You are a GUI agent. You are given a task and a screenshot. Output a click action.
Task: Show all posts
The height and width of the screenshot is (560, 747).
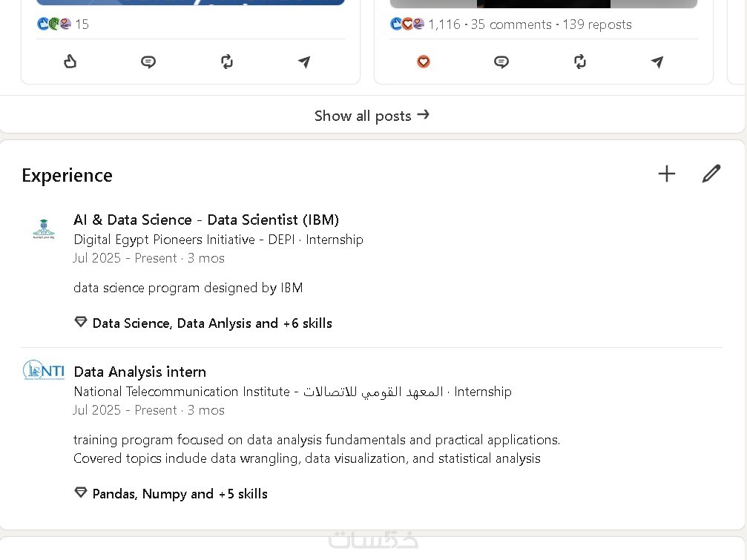[x=372, y=116]
